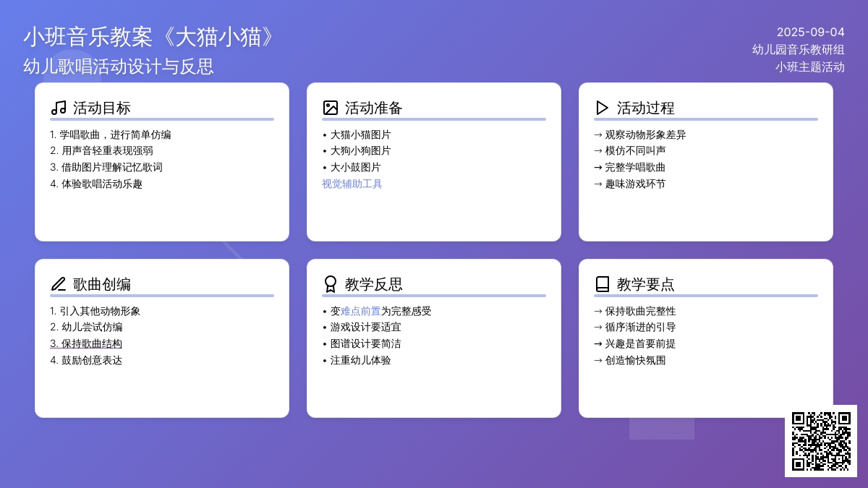Screen dimensions: 868x488
Task: Click the music note icon beside 活动目标
Action: (x=59, y=108)
